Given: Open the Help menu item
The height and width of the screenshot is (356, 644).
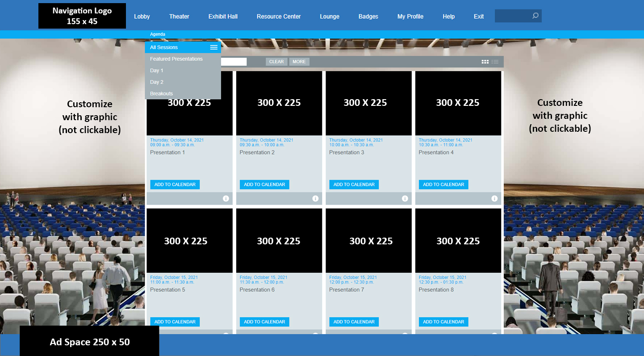Looking at the screenshot, I should [449, 17].
